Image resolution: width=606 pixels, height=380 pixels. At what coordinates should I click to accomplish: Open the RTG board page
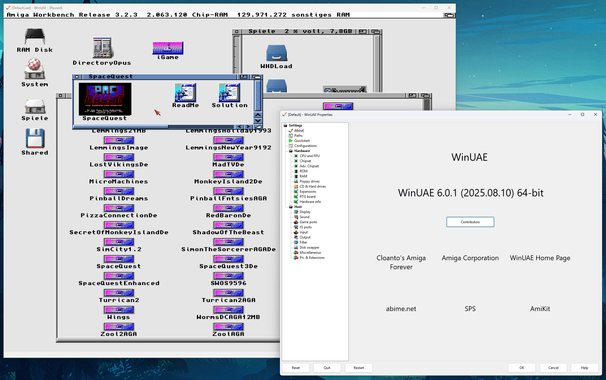coord(308,196)
